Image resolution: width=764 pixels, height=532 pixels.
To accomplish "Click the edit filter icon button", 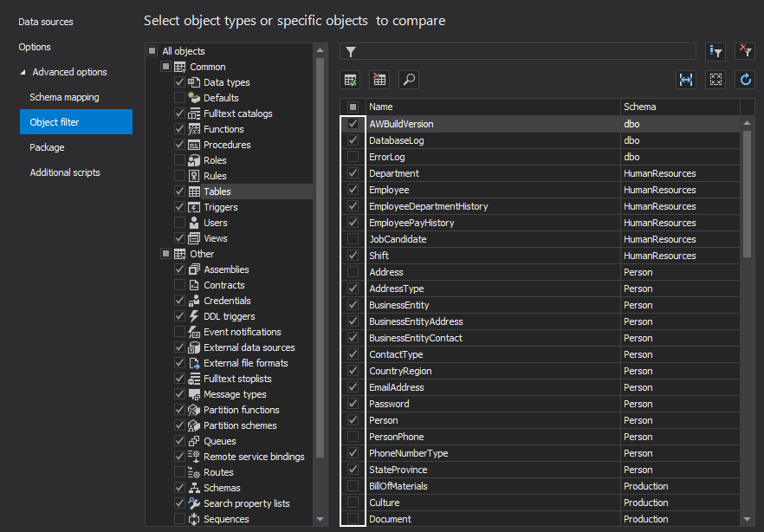I will (715, 52).
